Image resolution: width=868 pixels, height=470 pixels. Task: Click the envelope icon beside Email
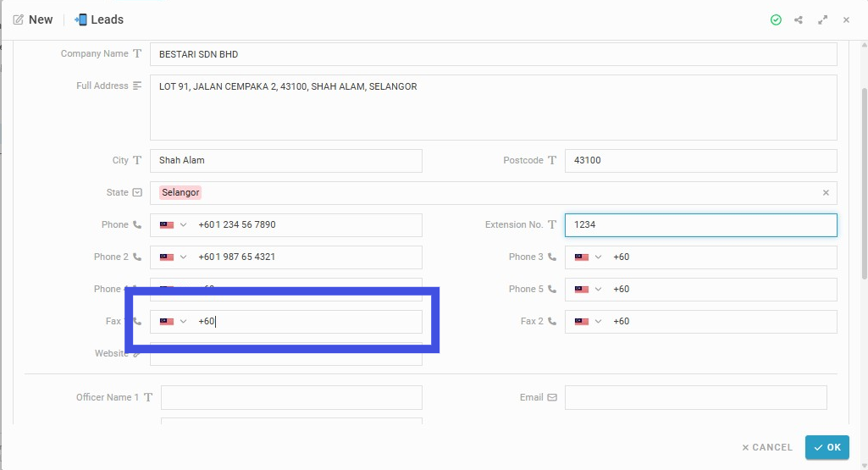(x=552, y=397)
